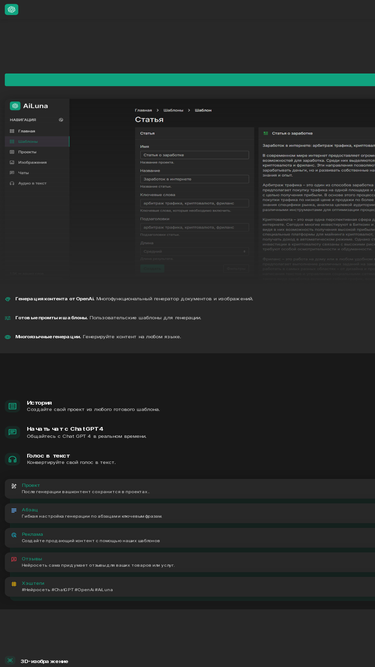Open the Изображения sidebar label
The image size is (375, 667).
click(32, 162)
